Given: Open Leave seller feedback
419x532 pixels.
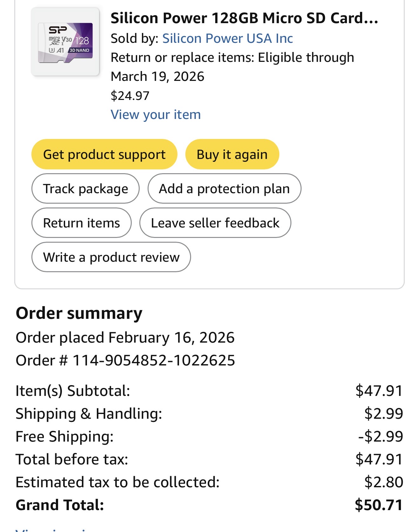Looking at the screenshot, I should tap(215, 223).
